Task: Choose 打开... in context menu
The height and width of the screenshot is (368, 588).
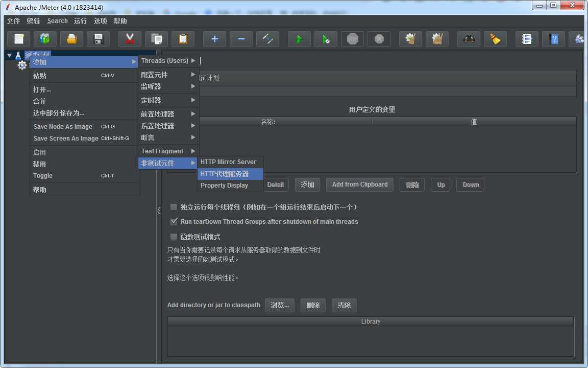Action: pyautogui.click(x=84, y=89)
